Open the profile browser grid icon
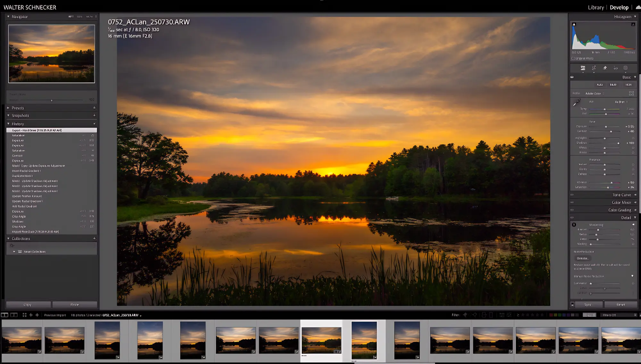 pos(631,93)
